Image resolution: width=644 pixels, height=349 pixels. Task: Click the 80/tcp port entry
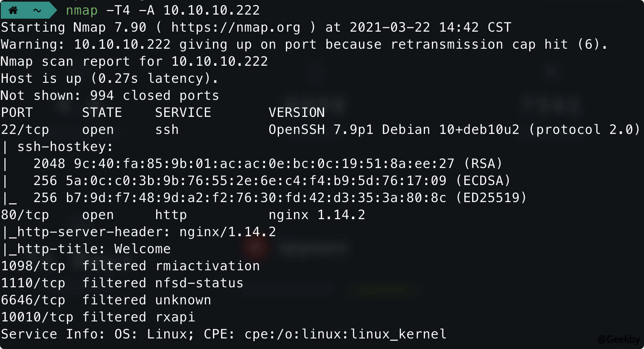(x=25, y=215)
